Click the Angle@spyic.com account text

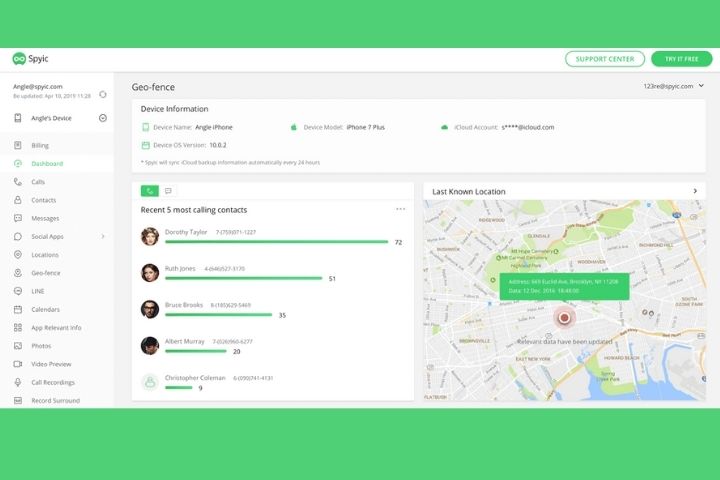[38, 86]
